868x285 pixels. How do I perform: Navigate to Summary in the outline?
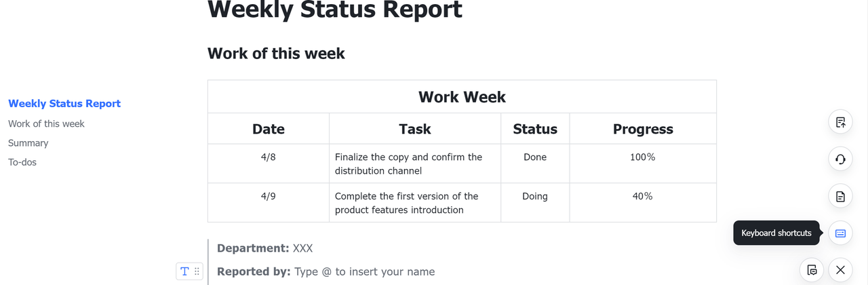tap(28, 143)
